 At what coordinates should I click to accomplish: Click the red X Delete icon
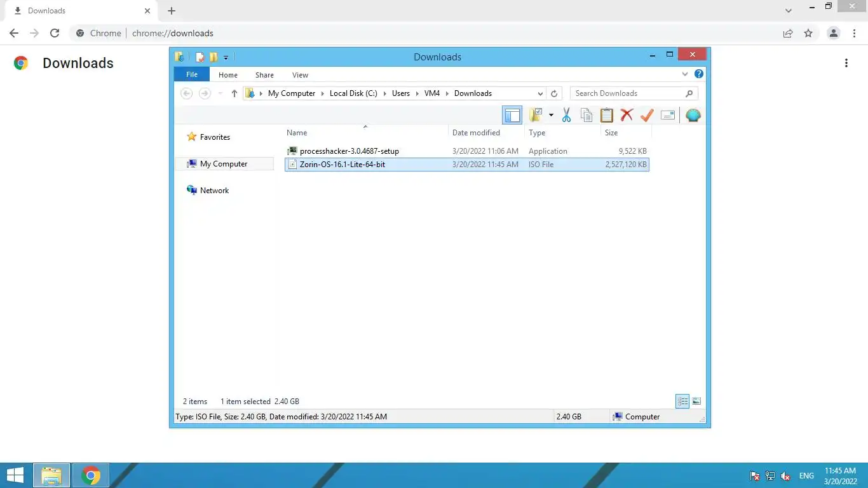pos(627,115)
